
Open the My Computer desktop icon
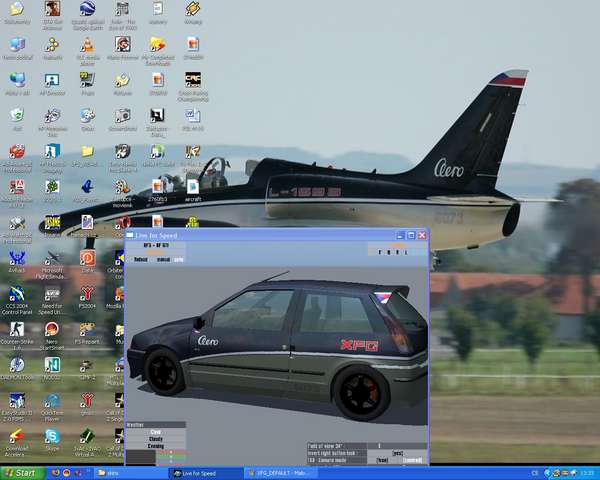(x=17, y=48)
